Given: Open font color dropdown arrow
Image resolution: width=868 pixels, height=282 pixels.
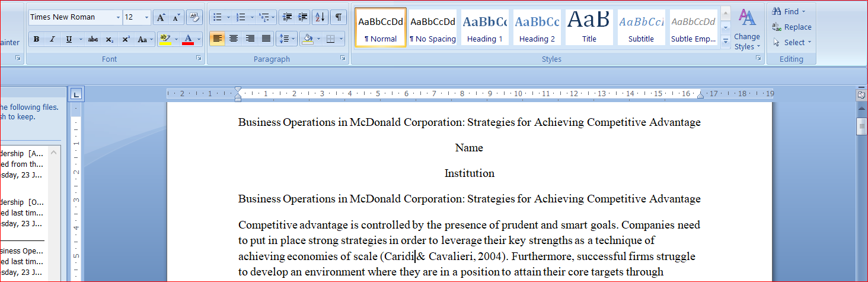Looking at the screenshot, I should click(x=199, y=40).
